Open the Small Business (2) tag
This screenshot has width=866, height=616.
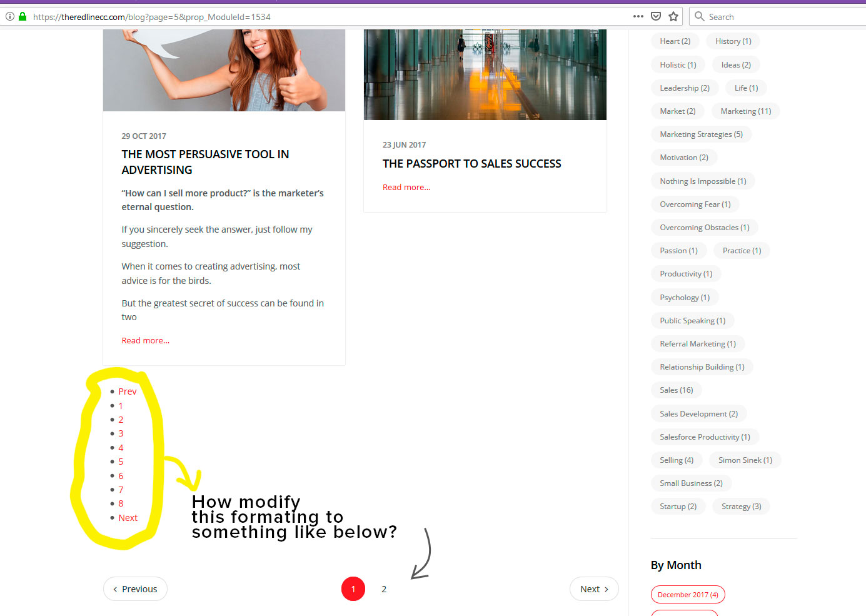[x=691, y=483]
